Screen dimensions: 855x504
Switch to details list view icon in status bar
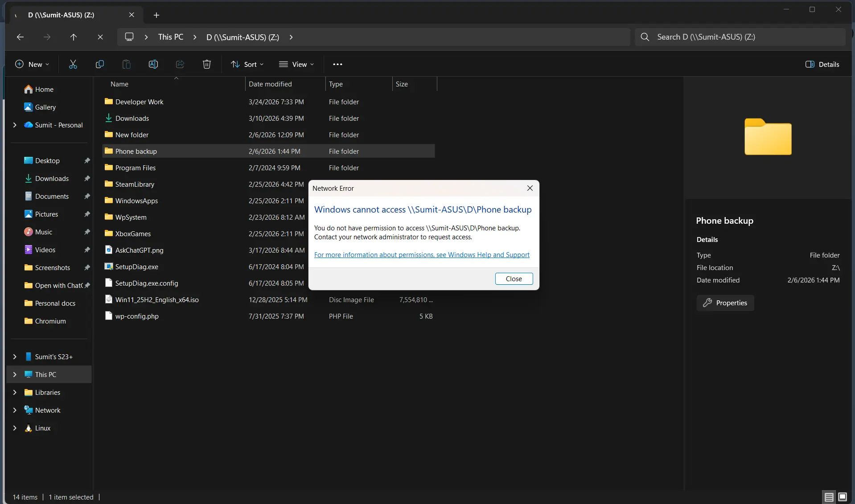coord(829,497)
